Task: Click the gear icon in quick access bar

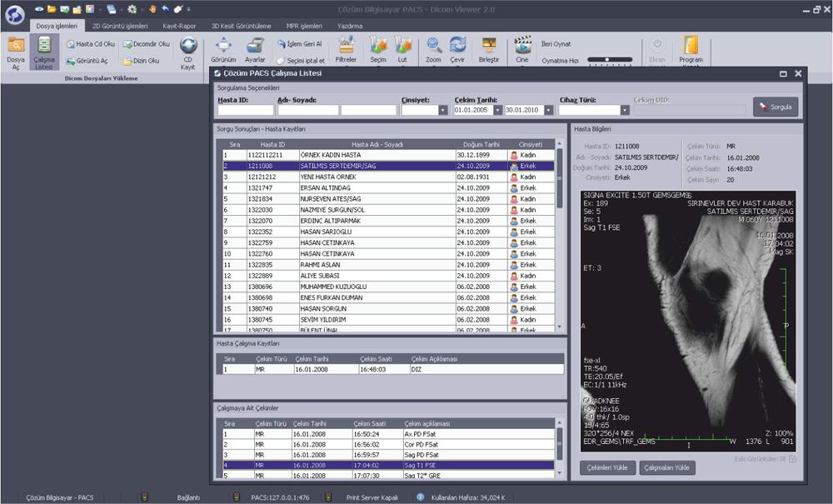Action: tap(132, 9)
